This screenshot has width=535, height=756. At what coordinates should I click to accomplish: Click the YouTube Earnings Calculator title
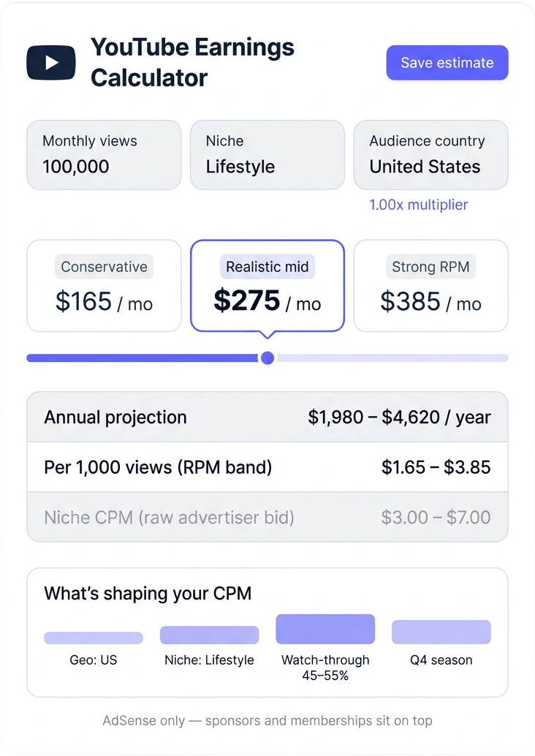[192, 62]
